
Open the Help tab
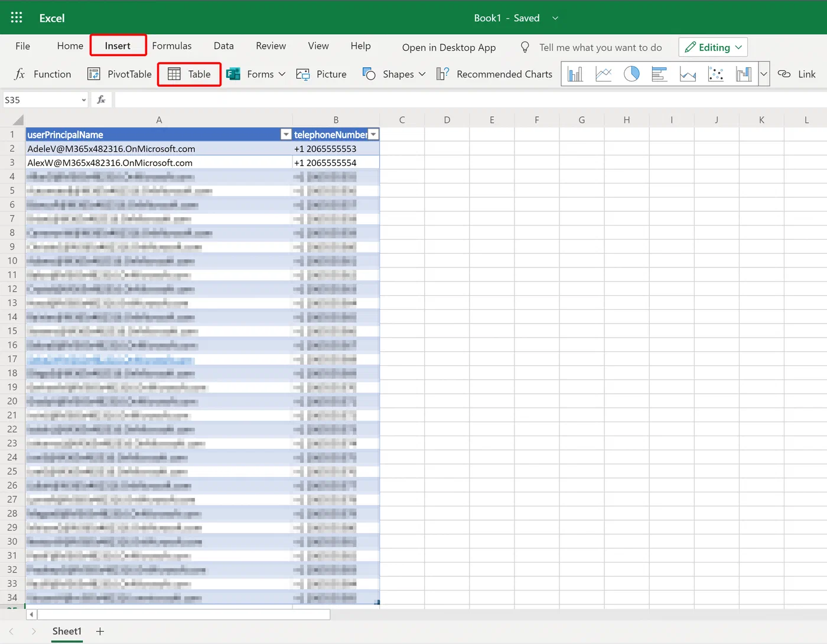click(361, 46)
